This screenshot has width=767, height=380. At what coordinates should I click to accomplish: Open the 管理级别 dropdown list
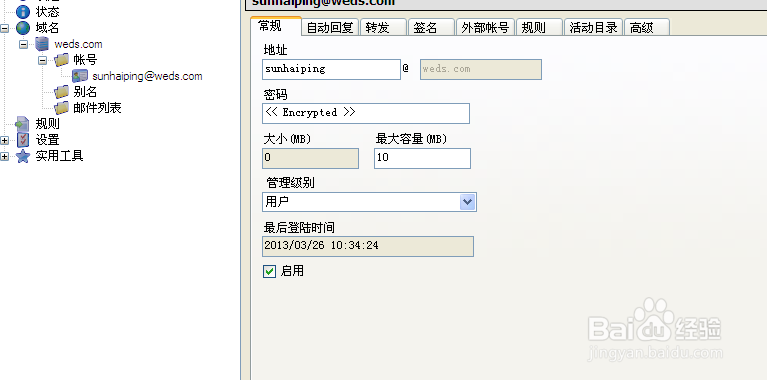468,202
